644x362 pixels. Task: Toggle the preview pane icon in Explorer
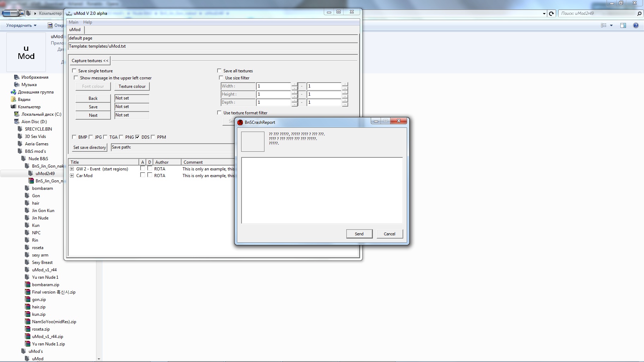coord(623,25)
